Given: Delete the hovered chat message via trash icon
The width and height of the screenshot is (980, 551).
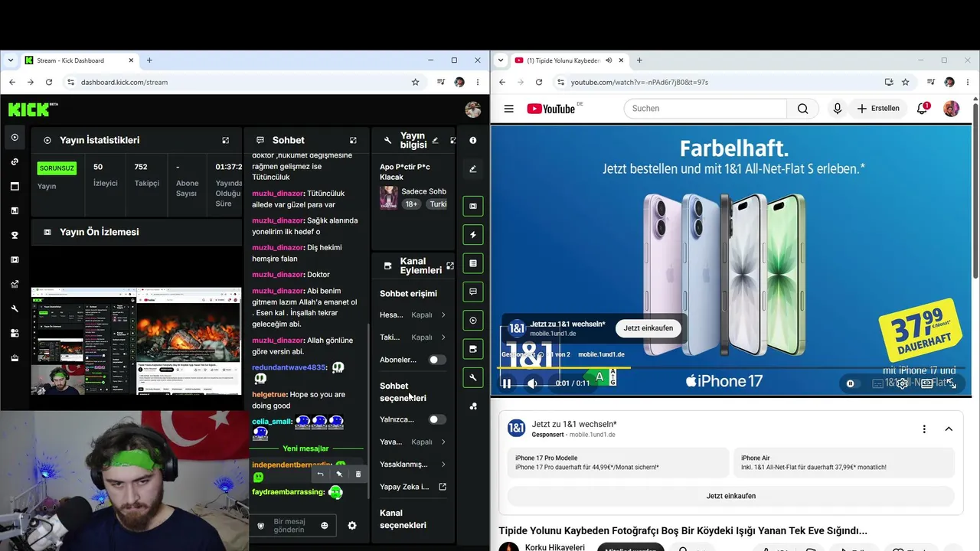Looking at the screenshot, I should 358,474.
